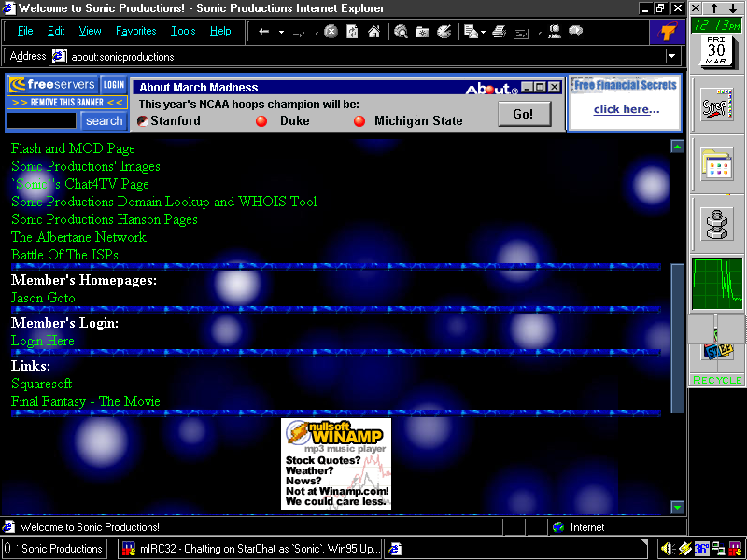This screenshot has height=560, width=747.
Task: Click the Print icon in toolbar
Action: click(500, 31)
